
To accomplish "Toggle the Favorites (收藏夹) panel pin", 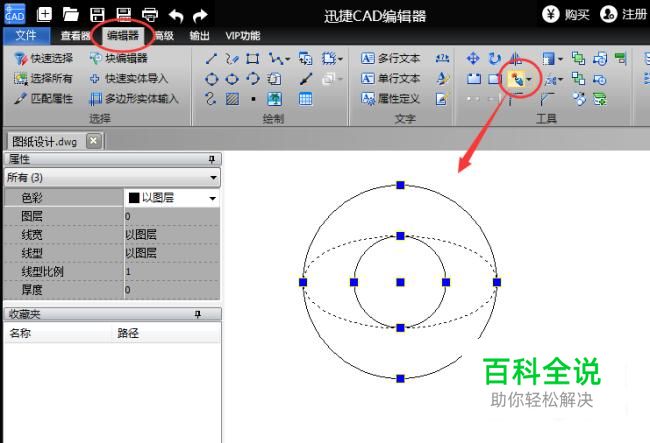I will coord(198,315).
